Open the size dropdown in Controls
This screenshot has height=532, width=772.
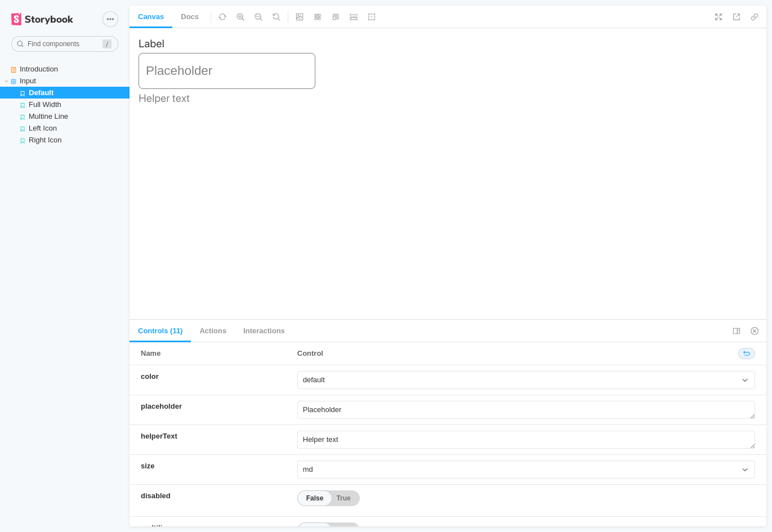click(x=526, y=469)
